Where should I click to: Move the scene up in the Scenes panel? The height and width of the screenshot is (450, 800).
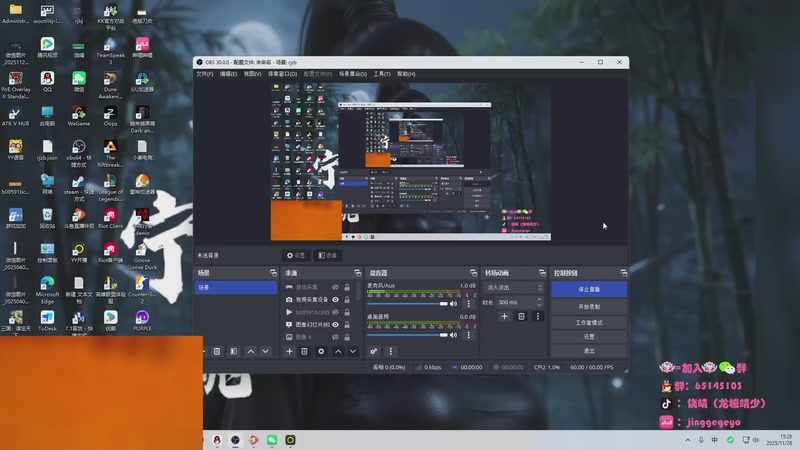pyautogui.click(x=251, y=351)
